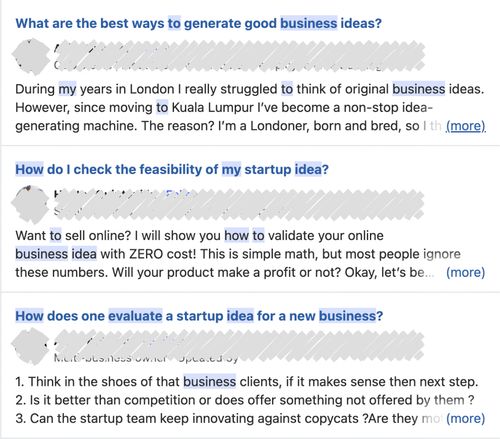Image resolution: width=500 pixels, height=439 pixels.
Task: Expand the sell online answer via (more)
Action: pos(466,272)
